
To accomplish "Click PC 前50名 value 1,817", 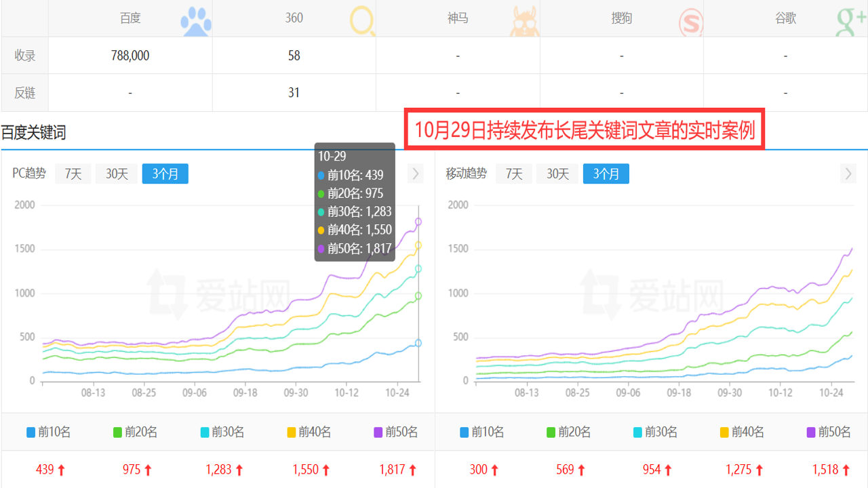I will (x=393, y=469).
